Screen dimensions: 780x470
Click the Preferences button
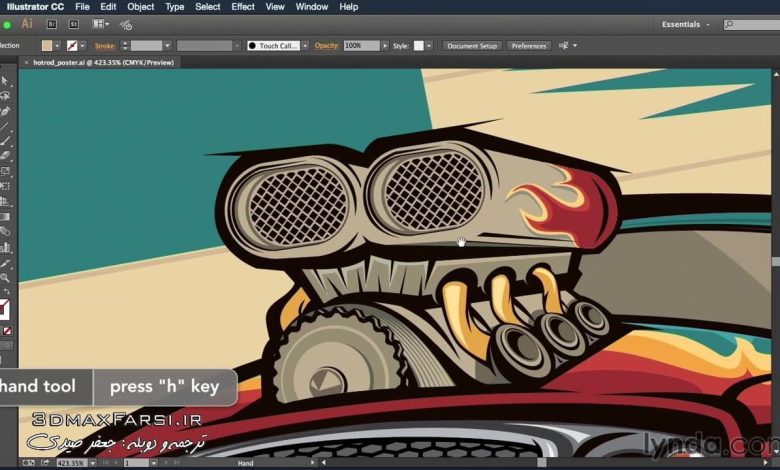(x=529, y=46)
